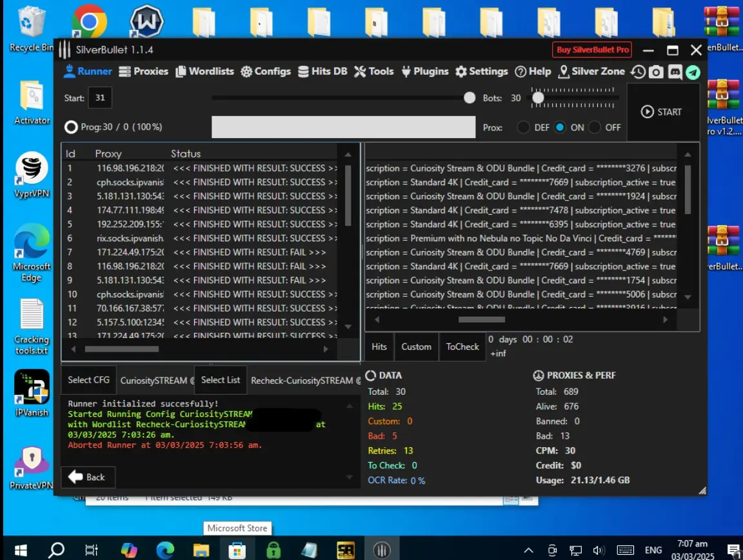Click log panel scroll-down arrow
The width and height of the screenshot is (743, 560).
click(x=349, y=477)
